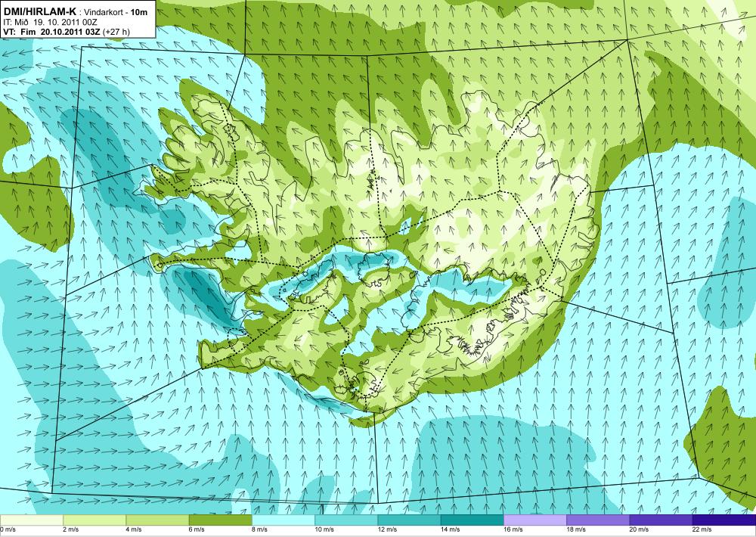Click the 'DMI/HIRLAM-K' model title
The image size is (756, 537).
click(x=39, y=11)
